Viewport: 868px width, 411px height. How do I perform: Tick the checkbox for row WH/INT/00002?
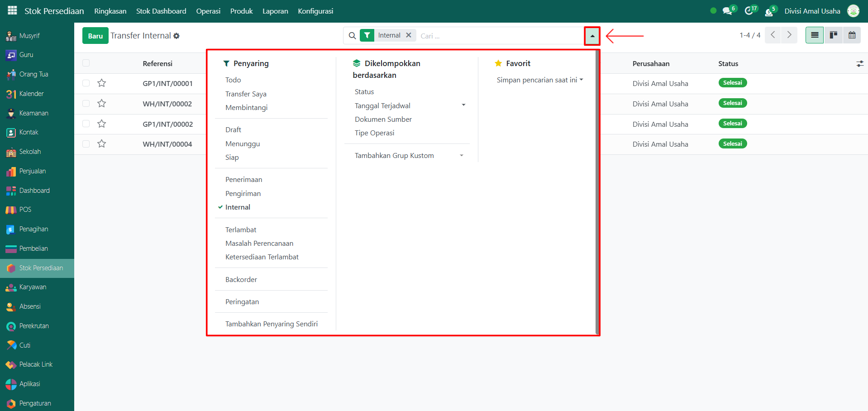[x=86, y=104]
